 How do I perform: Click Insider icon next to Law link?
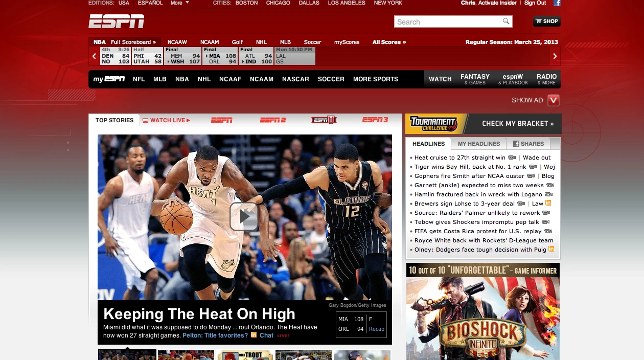tap(548, 203)
